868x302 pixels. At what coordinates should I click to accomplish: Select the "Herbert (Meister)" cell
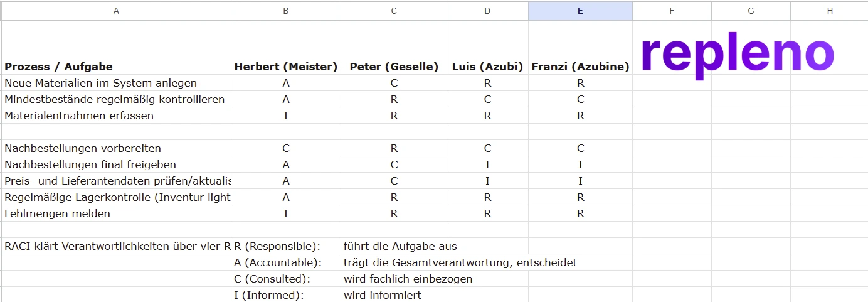(286, 67)
